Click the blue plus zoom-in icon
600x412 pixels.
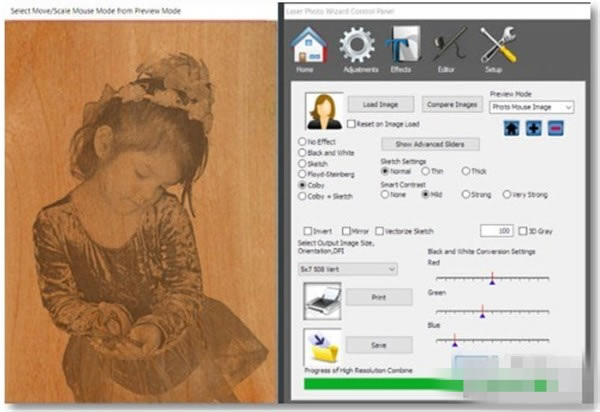[x=534, y=128]
